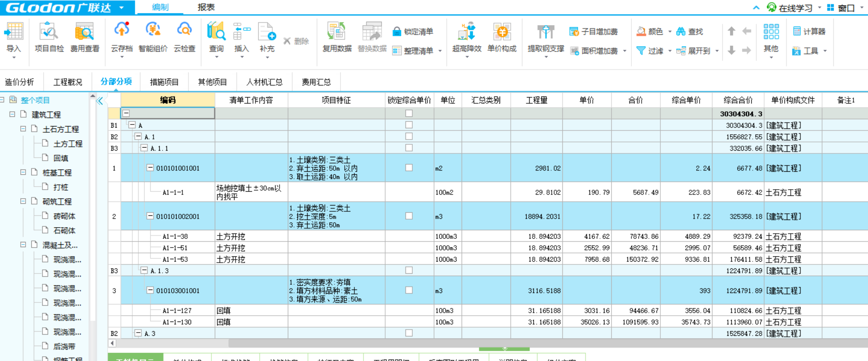Switch to the 编制 tab
This screenshot has height=361, width=868.
[160, 7]
